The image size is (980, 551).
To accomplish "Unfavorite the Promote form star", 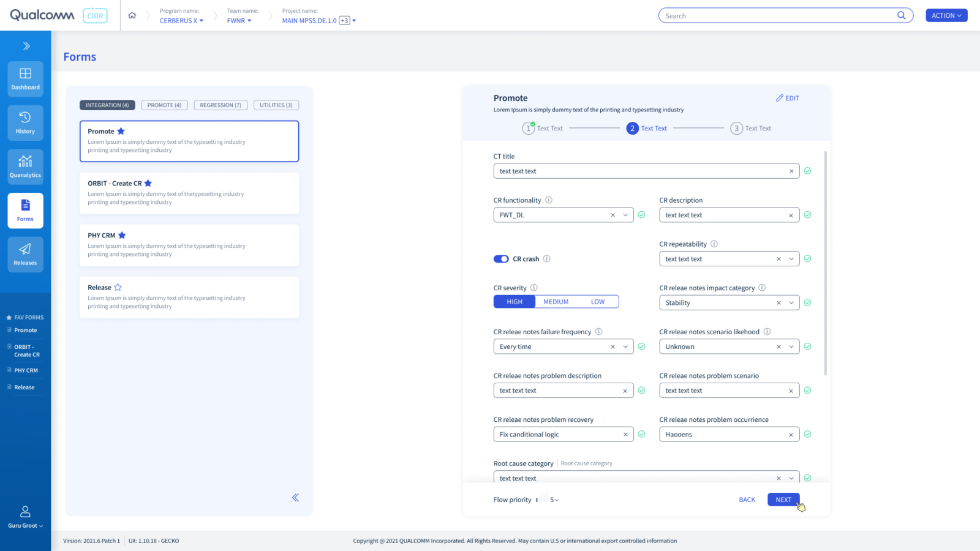I will click(x=121, y=131).
